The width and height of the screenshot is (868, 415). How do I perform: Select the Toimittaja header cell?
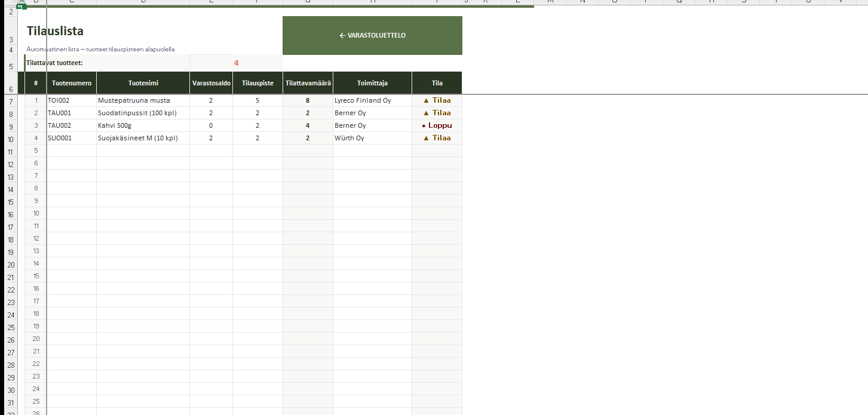[372, 83]
